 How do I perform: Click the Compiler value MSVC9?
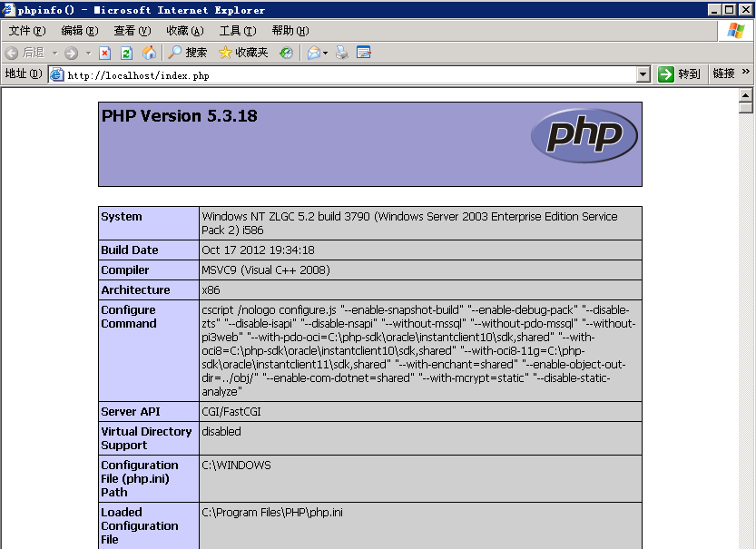(266, 270)
